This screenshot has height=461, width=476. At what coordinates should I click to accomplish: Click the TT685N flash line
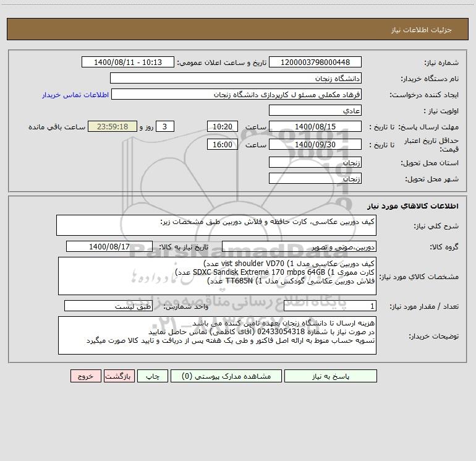291,281
